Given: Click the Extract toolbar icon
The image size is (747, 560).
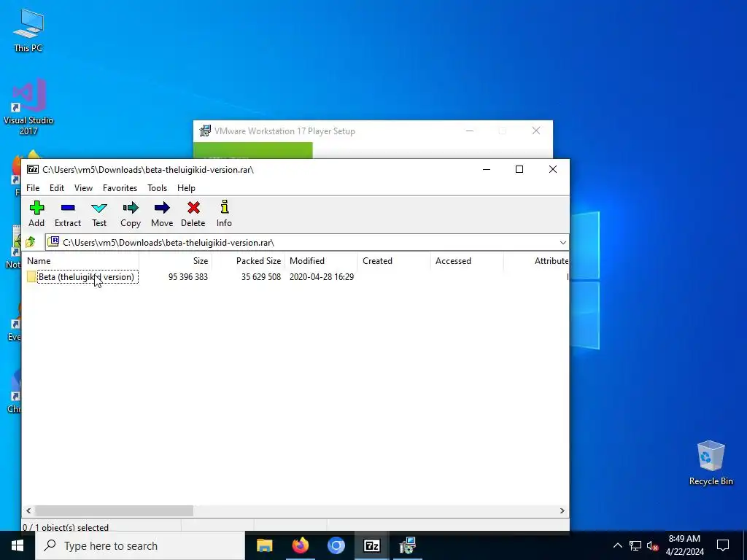Looking at the screenshot, I should (x=68, y=214).
